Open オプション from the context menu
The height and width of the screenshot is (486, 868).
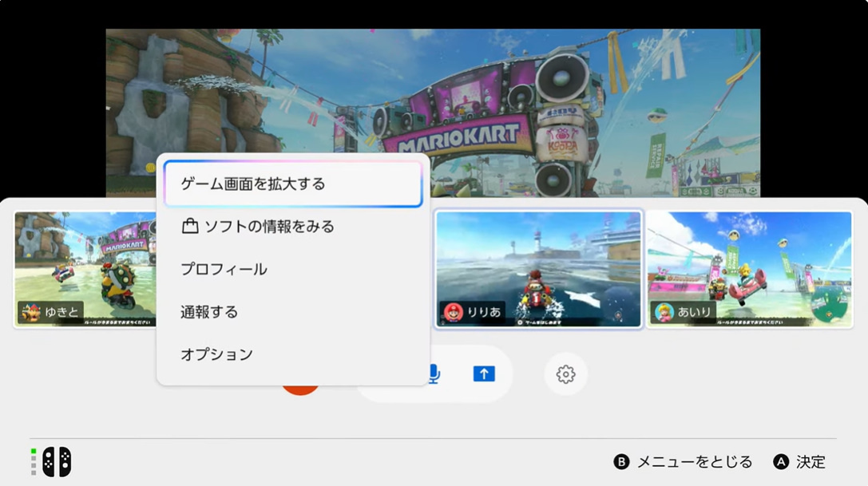tap(216, 354)
